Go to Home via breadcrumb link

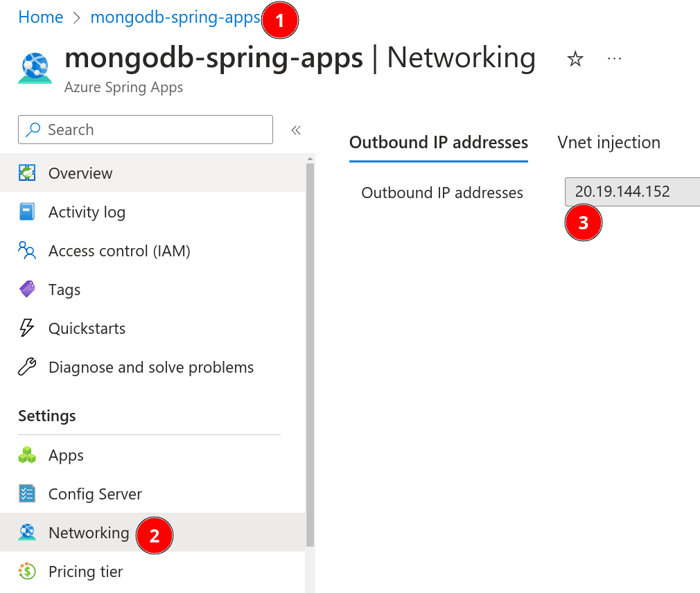pyautogui.click(x=41, y=17)
